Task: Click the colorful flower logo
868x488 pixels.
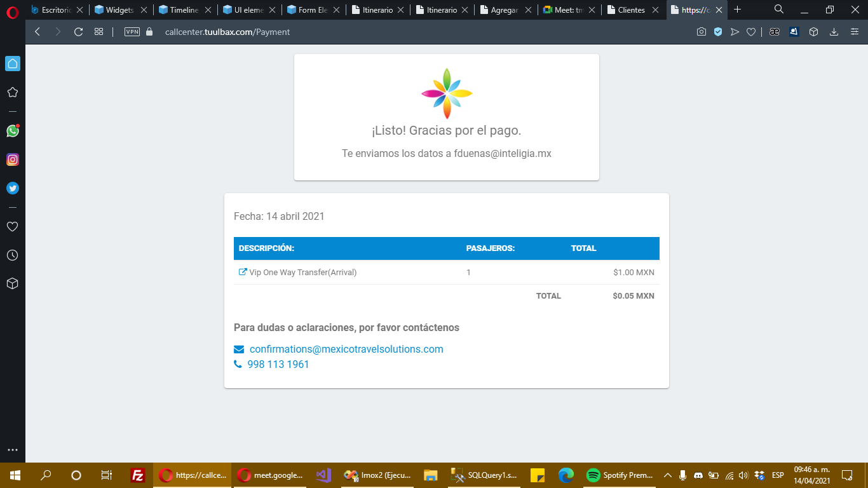Action: (x=447, y=93)
